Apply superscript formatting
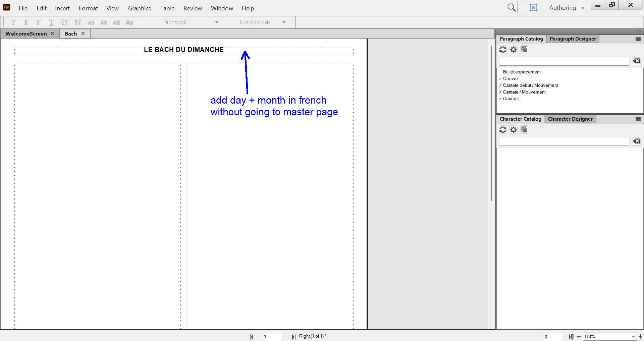 64,22
